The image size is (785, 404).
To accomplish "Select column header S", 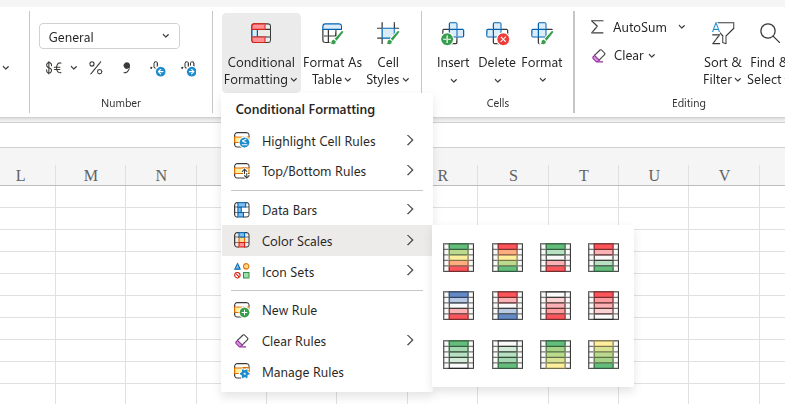I will (x=513, y=176).
